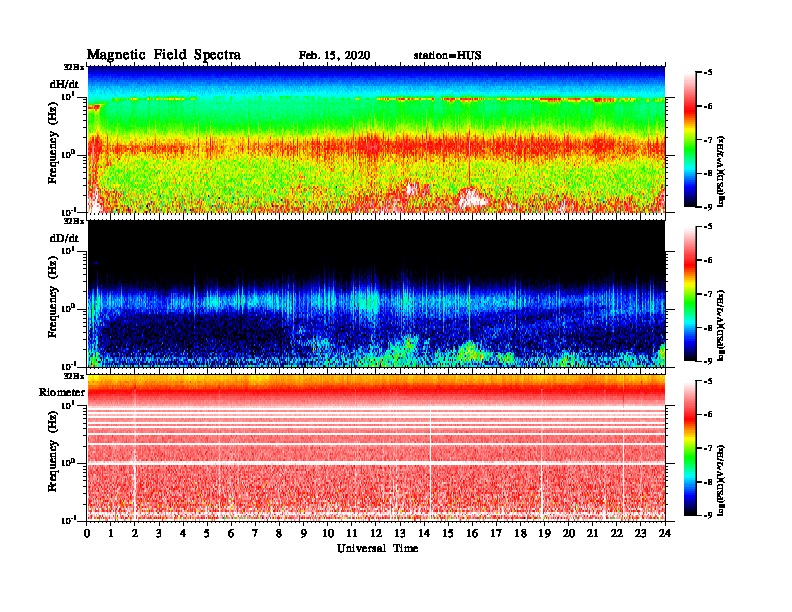792x612 pixels.
Task: Click hour tick label "12" on time axis
Action: point(376,533)
